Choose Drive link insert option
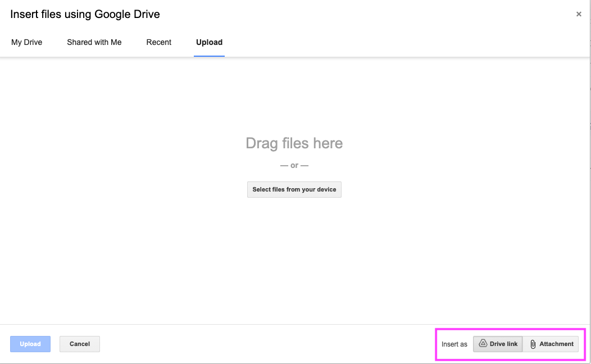Screen dimensions: 591x364 (x=498, y=344)
